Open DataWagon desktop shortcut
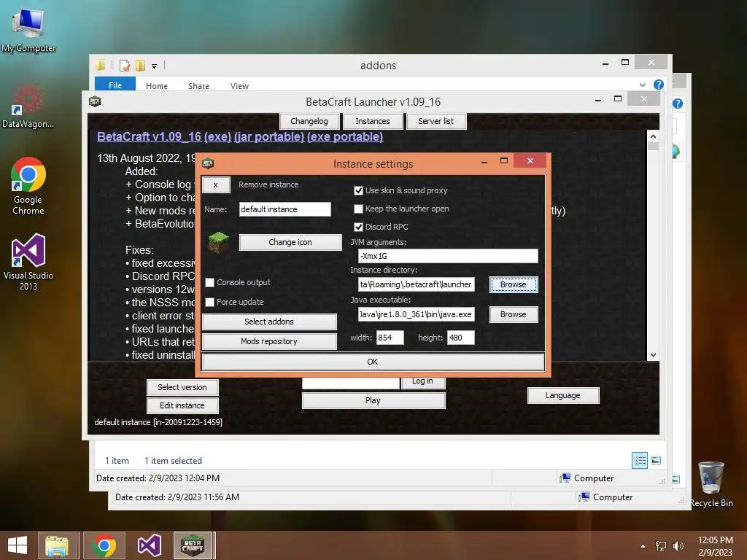Screen dimensions: 747x560 pyautogui.click(x=28, y=106)
